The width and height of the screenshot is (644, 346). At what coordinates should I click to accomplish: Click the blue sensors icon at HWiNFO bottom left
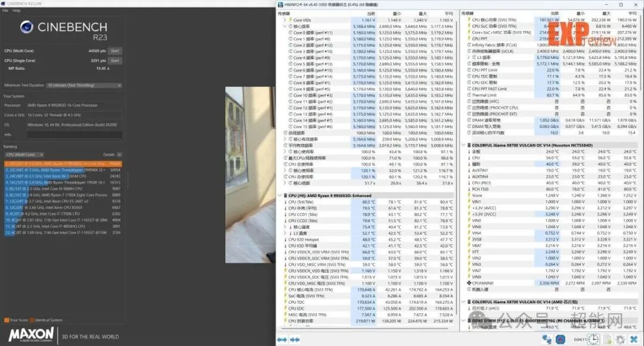(x=546, y=339)
